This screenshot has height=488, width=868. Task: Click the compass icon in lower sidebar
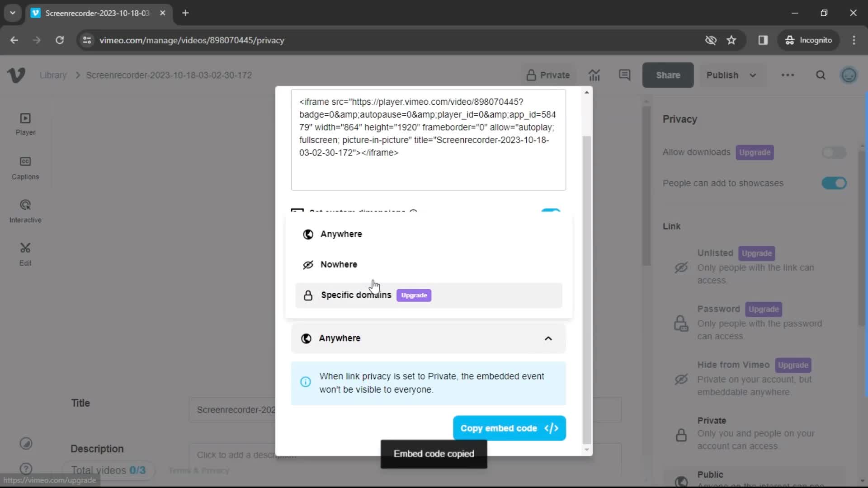[26, 444]
